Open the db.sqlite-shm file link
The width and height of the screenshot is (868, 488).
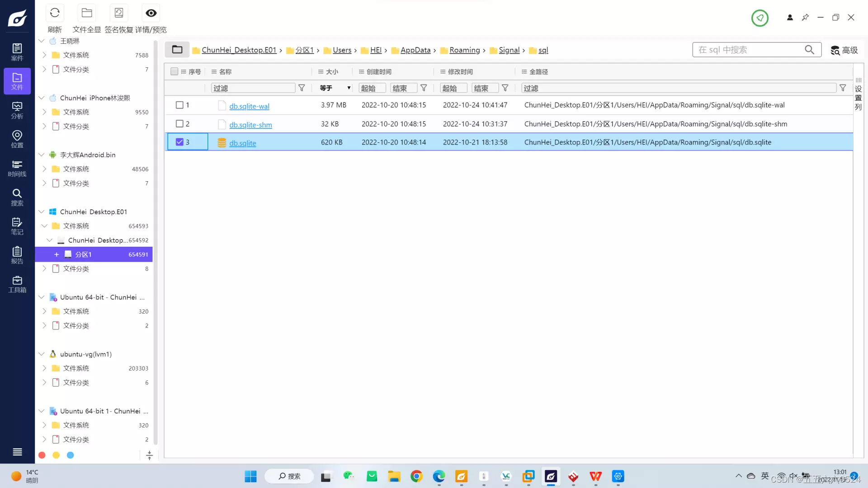point(250,125)
